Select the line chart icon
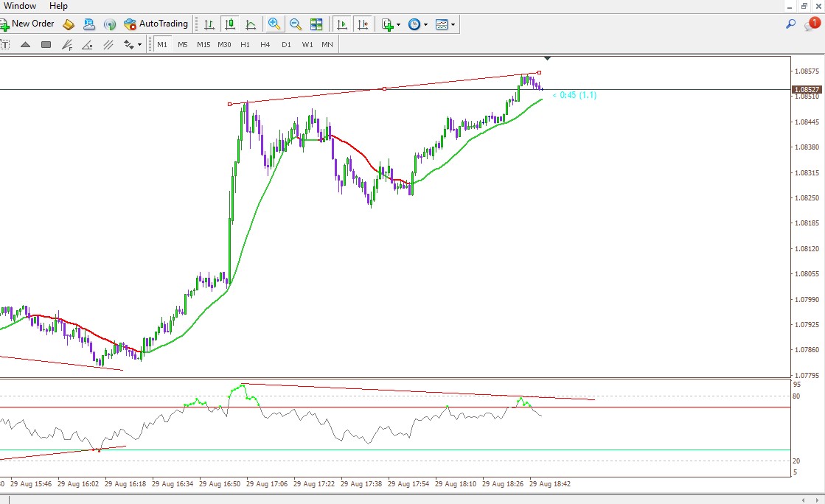825x504 pixels. coord(251,24)
